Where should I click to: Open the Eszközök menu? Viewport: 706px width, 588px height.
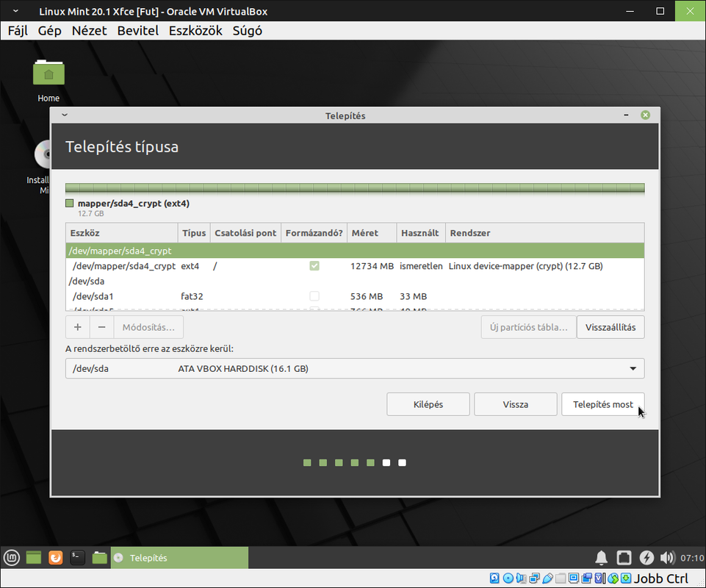(195, 31)
